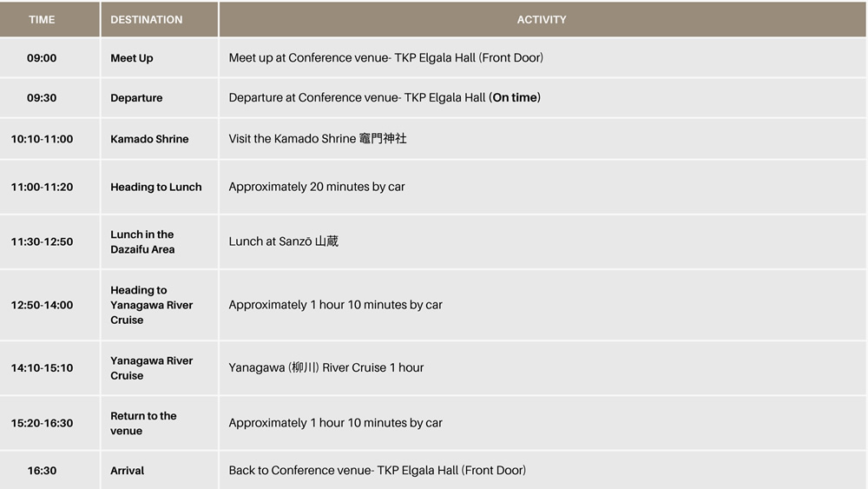868x489 pixels.
Task: Select Heading to Yanagawa River Cruise cell
Action: tap(151, 305)
